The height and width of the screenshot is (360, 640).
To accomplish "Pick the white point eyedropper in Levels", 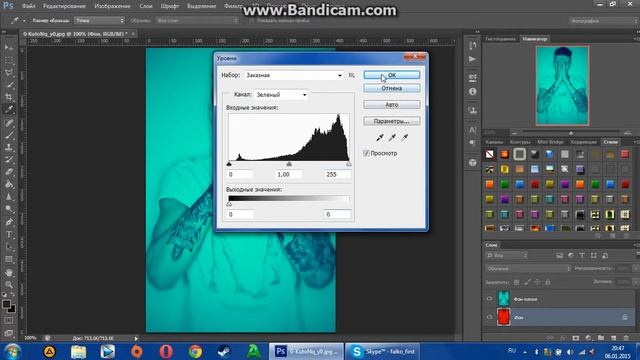I will click(404, 138).
